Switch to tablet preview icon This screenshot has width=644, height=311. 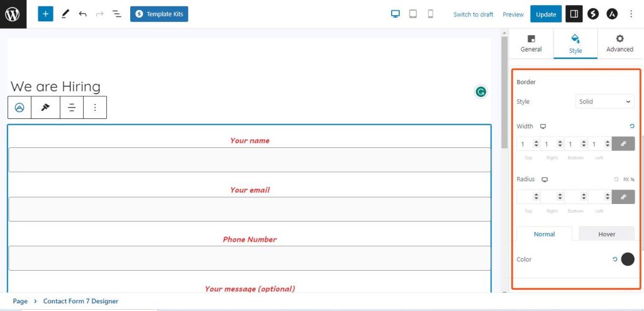tap(413, 14)
